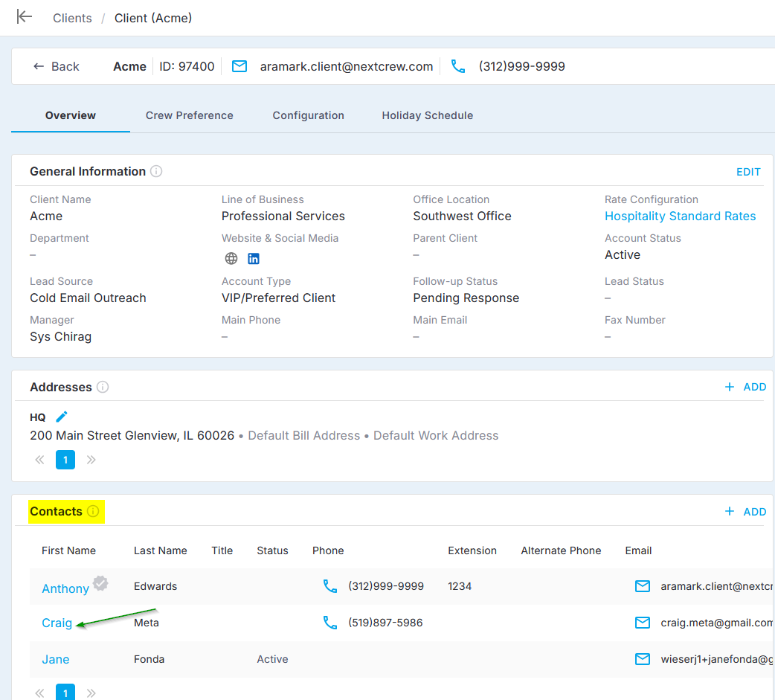Viewport: 775px width, 700px height.
Task: Click ADD in the Addresses section
Action: click(x=745, y=387)
